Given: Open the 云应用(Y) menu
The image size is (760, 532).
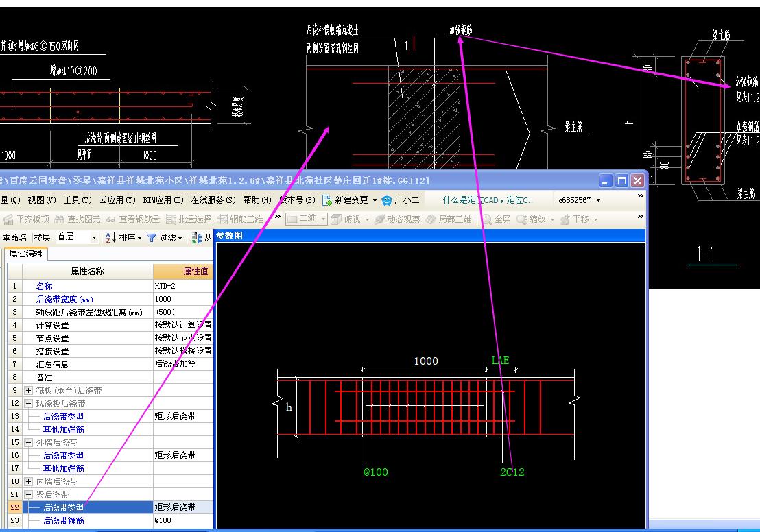Looking at the screenshot, I should 117,200.
